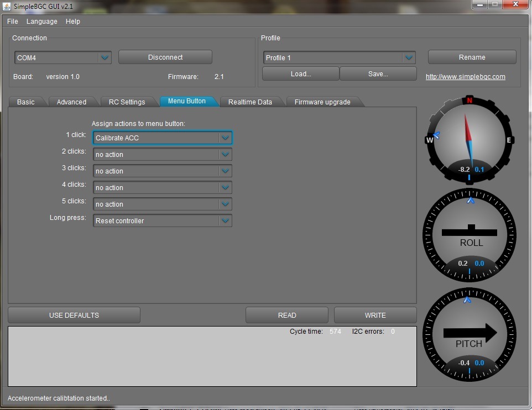This screenshot has height=410, width=532.
Task: Open the Language menu
Action: coord(42,22)
